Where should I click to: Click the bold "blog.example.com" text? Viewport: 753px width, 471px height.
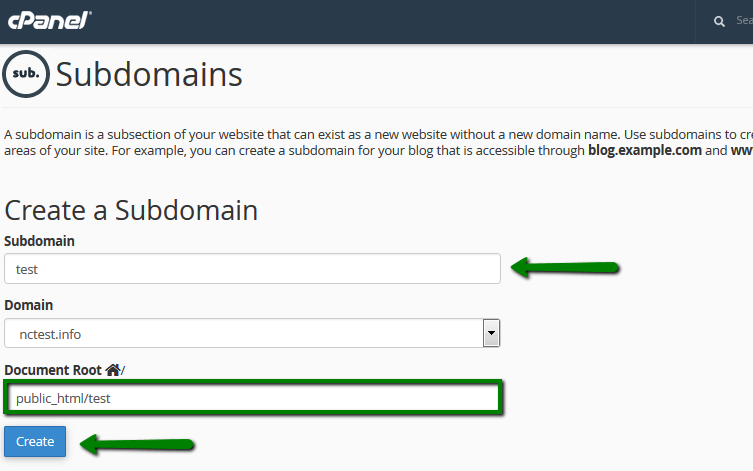[645, 151]
